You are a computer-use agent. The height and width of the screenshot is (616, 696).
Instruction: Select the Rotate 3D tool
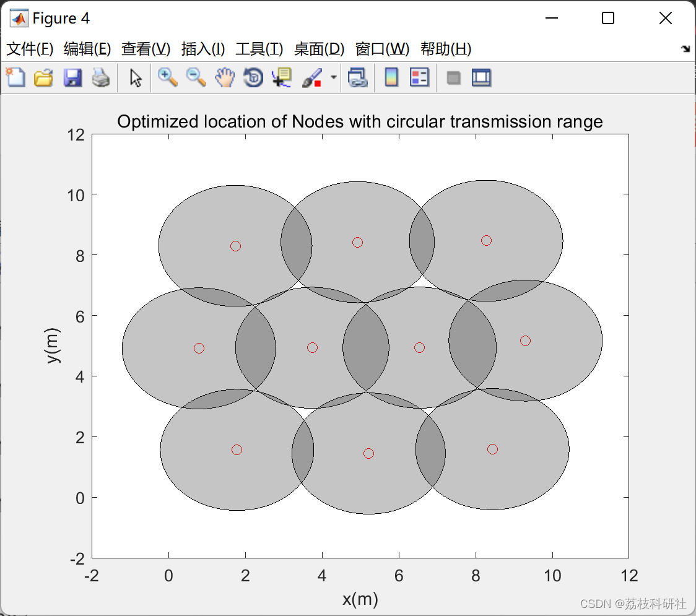click(253, 77)
